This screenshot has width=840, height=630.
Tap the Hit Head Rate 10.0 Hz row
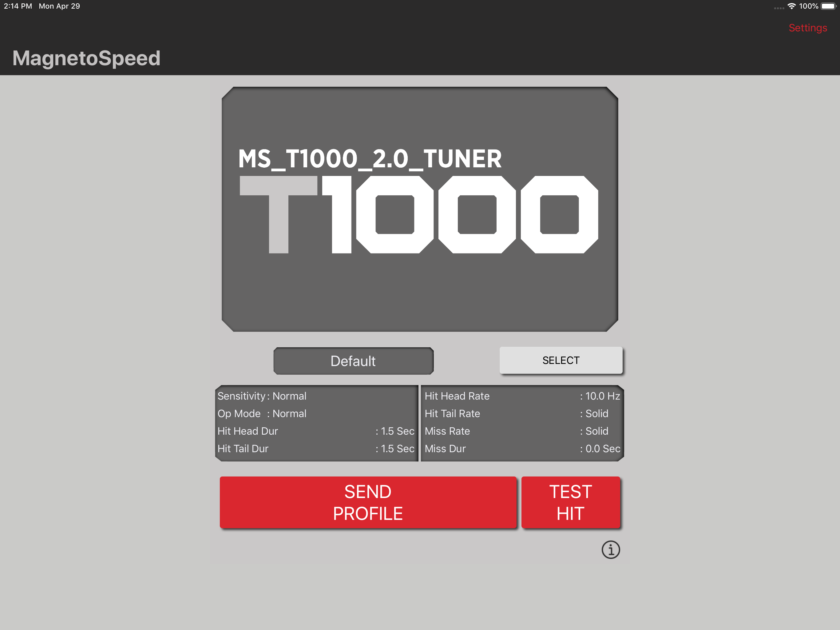[x=522, y=396]
